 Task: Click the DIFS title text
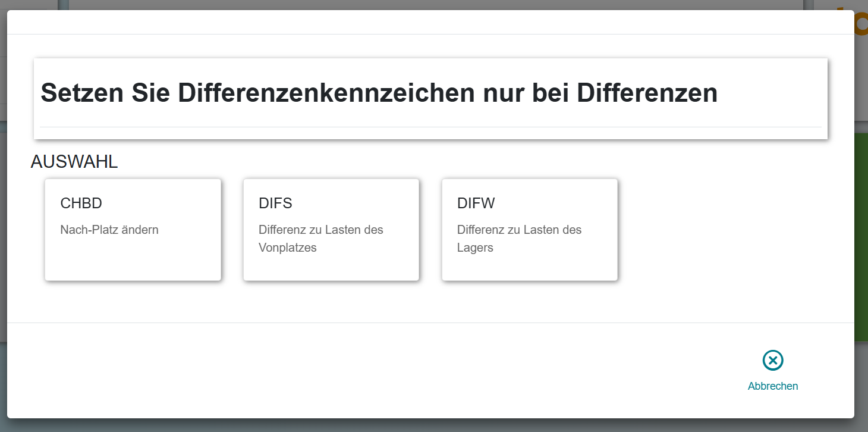pos(275,204)
